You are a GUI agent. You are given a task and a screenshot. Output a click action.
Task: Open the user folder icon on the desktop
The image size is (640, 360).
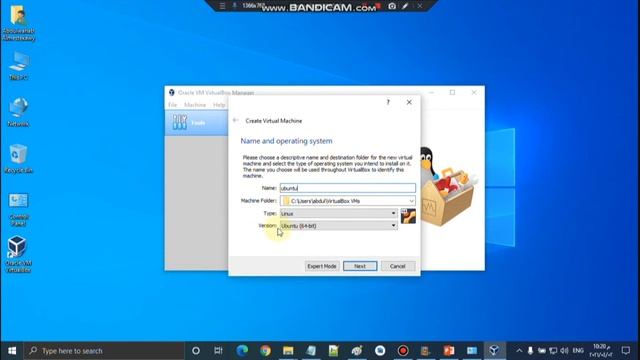(18, 23)
